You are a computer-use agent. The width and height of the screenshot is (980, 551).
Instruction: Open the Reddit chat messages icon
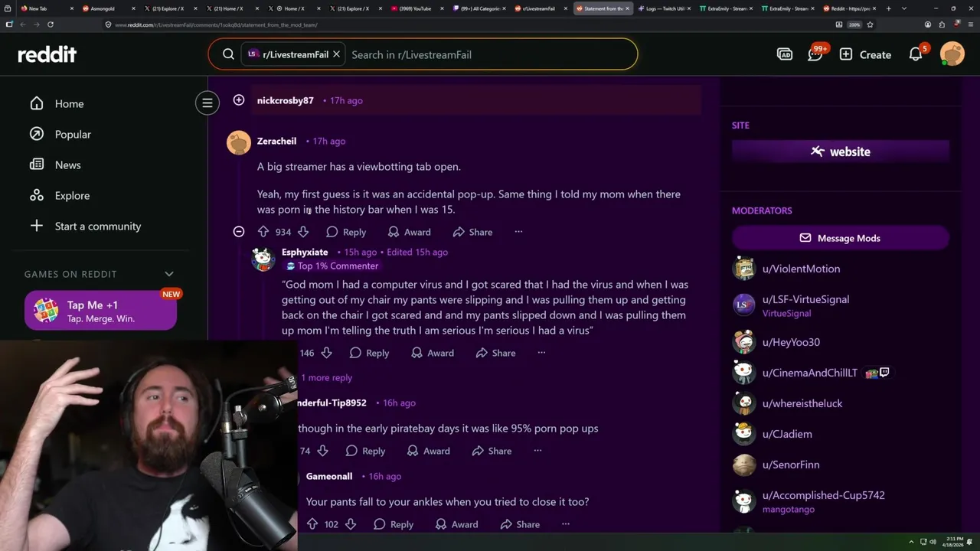click(x=815, y=54)
